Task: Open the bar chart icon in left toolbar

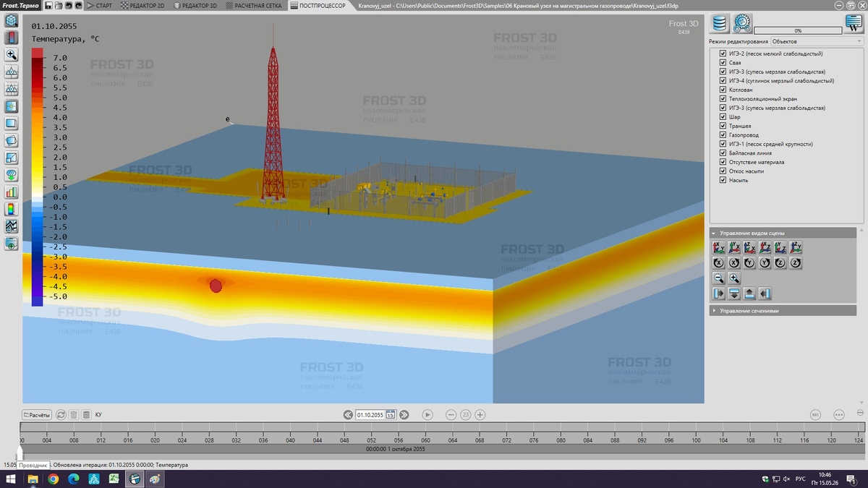Action: [x=12, y=192]
